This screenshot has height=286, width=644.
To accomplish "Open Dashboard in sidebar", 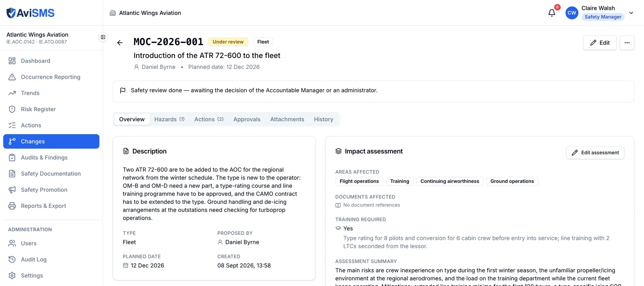I will [51, 61].
